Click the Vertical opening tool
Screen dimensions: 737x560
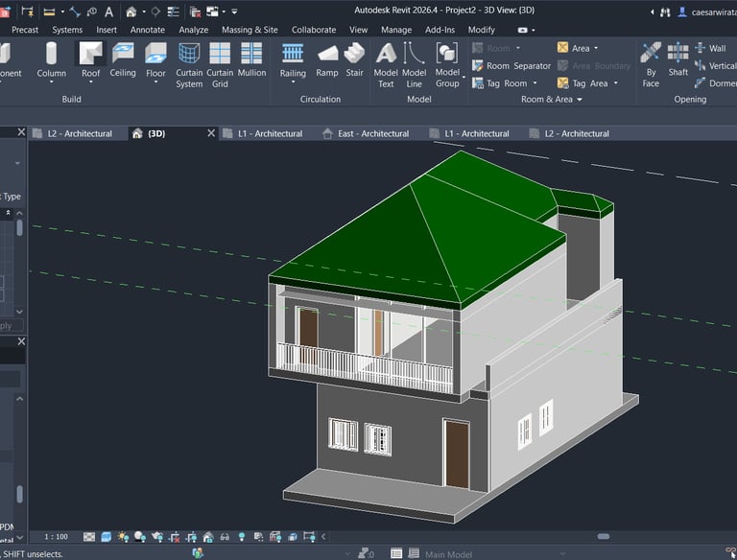715,66
